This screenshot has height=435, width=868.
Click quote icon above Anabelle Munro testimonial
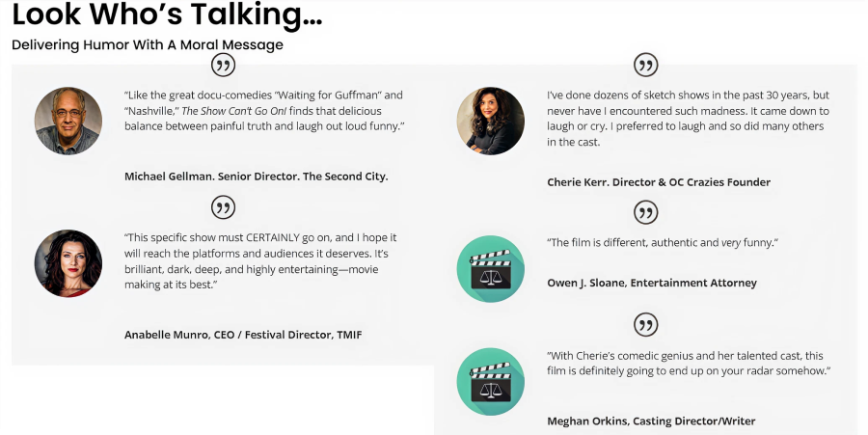point(223,207)
